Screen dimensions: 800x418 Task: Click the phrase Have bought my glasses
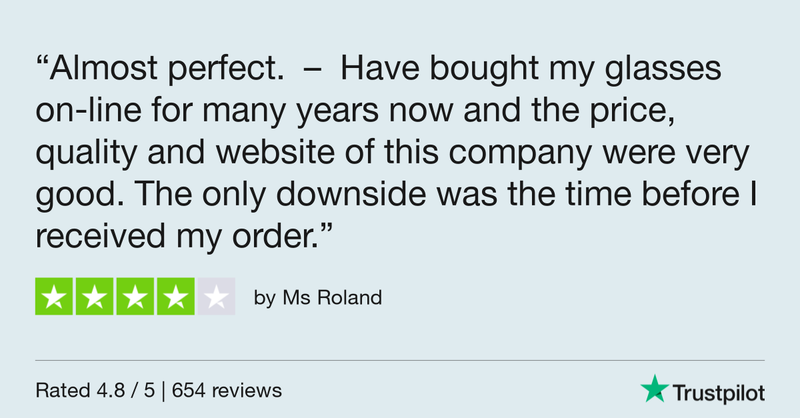coord(531,69)
